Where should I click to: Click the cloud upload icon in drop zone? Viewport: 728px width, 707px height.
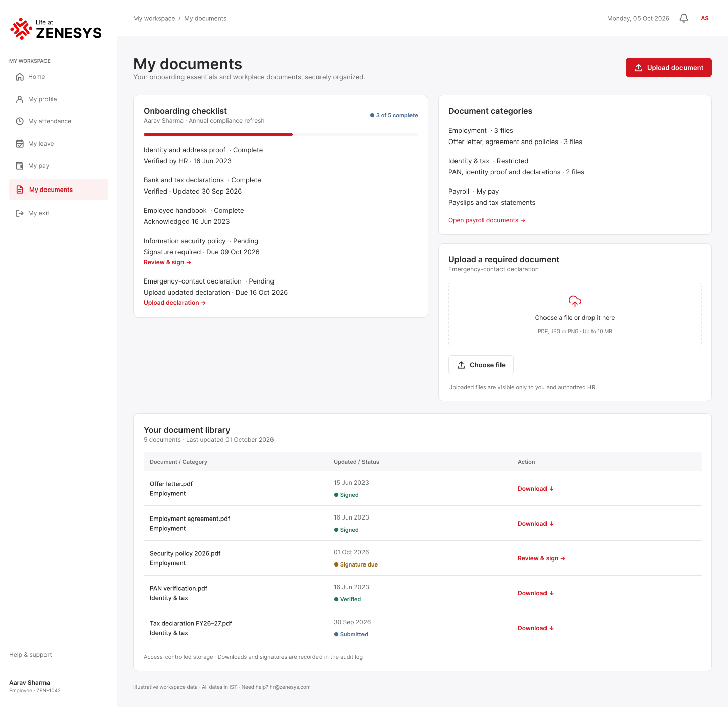click(x=575, y=301)
